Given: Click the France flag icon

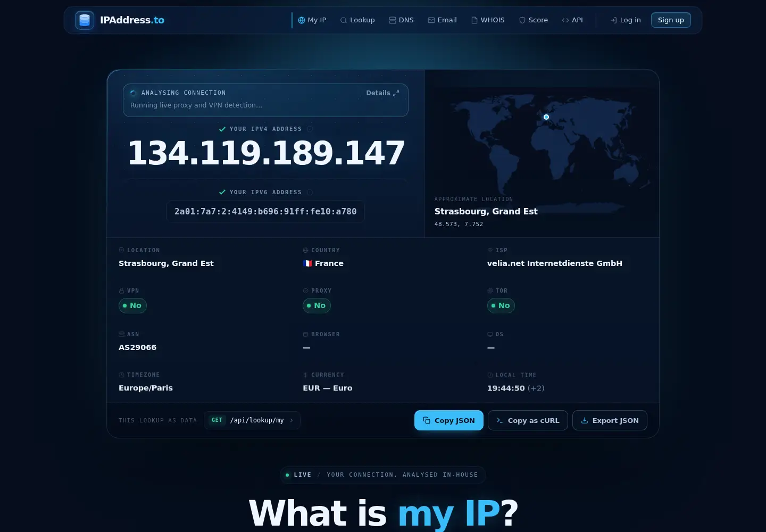Looking at the screenshot, I should (x=307, y=263).
